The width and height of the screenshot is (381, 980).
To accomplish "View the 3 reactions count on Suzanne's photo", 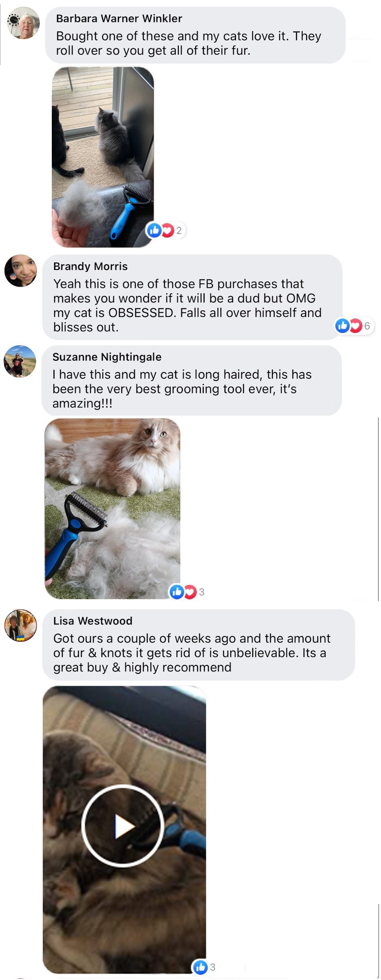I will pyautogui.click(x=202, y=592).
